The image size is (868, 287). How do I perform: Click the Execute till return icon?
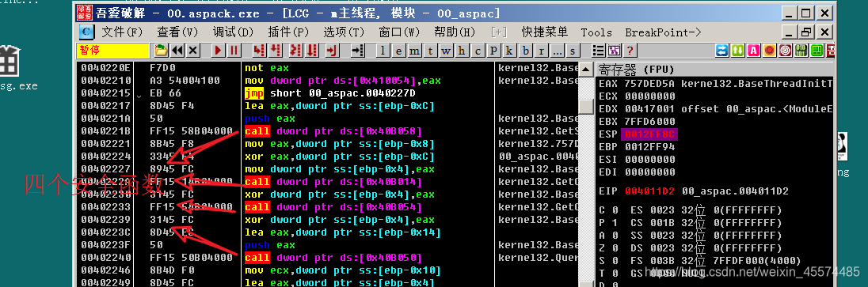point(332,51)
